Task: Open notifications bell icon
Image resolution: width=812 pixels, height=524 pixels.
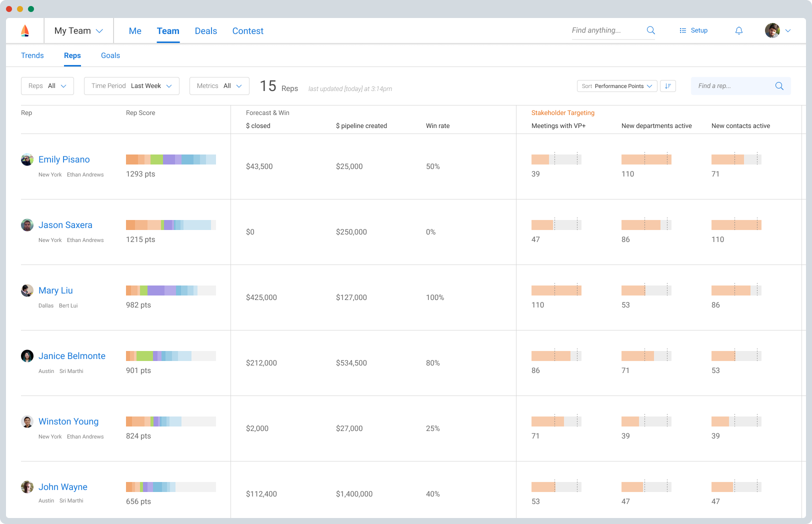Action: (738, 31)
